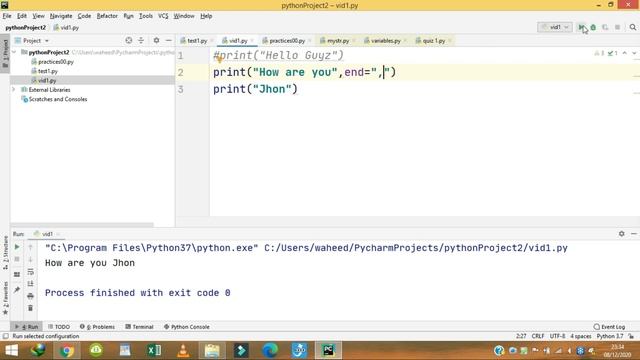Viewport: 640px width, 360px height.
Task: Switch to the quiz 1.py editor tab
Action: point(433,40)
